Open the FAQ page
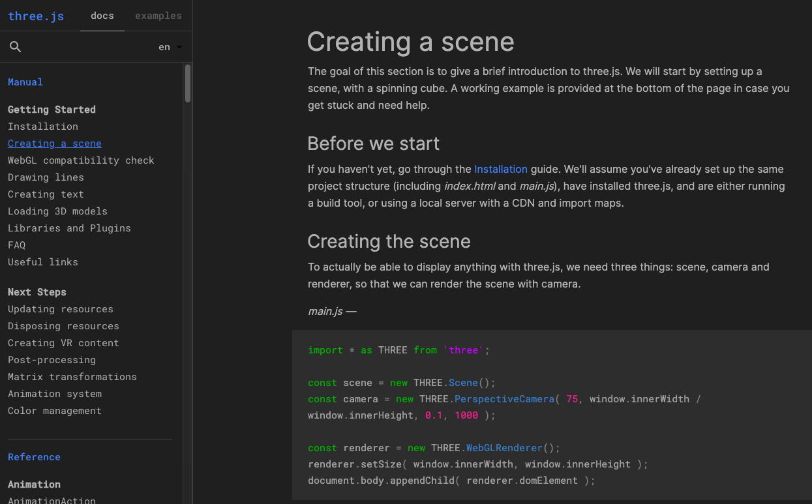Screen dimensions: 812x504 pos(16,245)
